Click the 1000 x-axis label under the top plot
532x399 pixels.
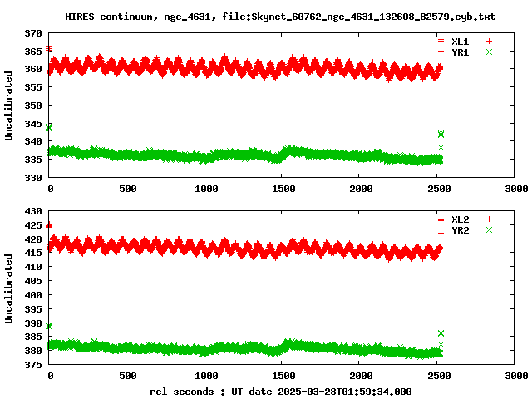pos(206,189)
